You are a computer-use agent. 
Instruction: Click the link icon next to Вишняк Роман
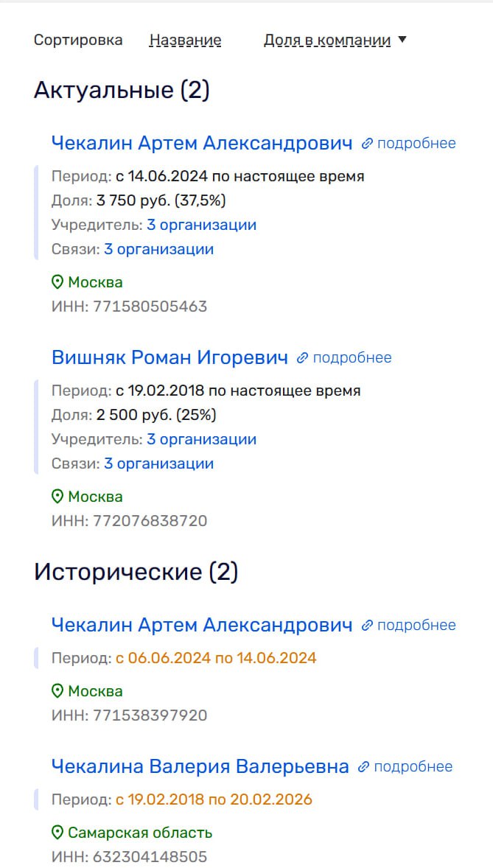pyautogui.click(x=302, y=358)
